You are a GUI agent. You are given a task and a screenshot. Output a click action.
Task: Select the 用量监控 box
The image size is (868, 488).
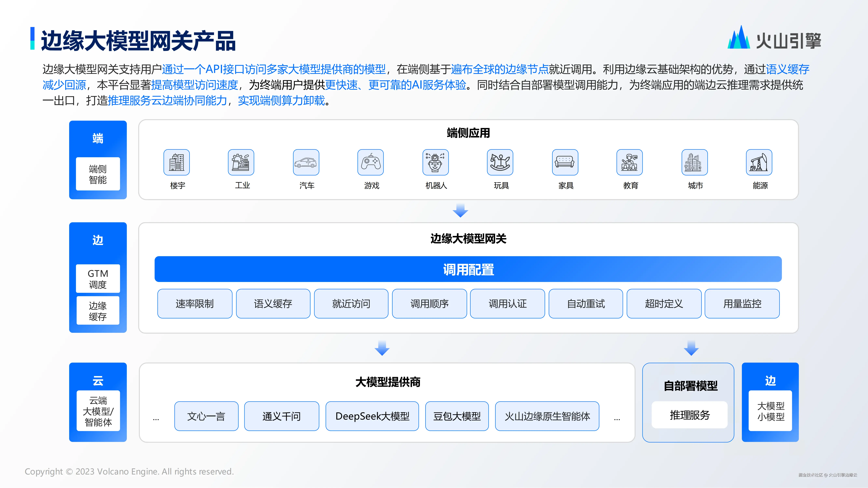click(742, 304)
